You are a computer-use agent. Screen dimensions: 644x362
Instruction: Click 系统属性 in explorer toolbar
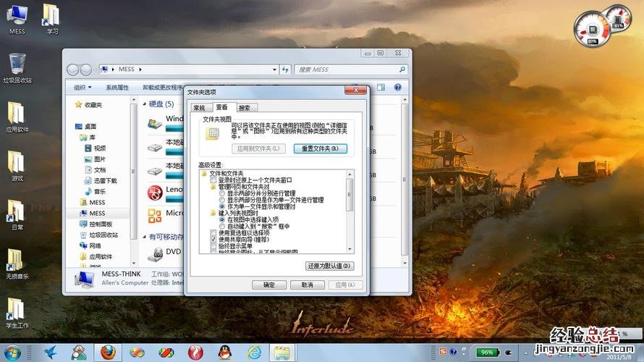(117, 88)
